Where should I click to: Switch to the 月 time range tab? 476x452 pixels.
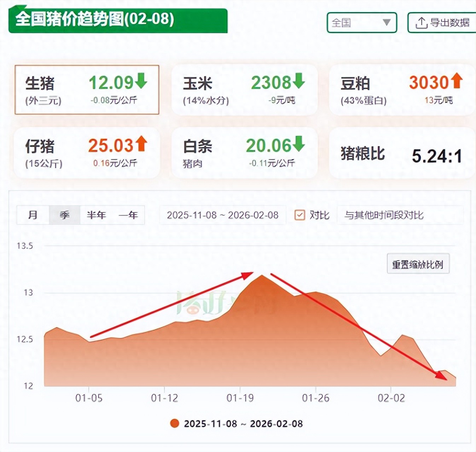click(33, 215)
